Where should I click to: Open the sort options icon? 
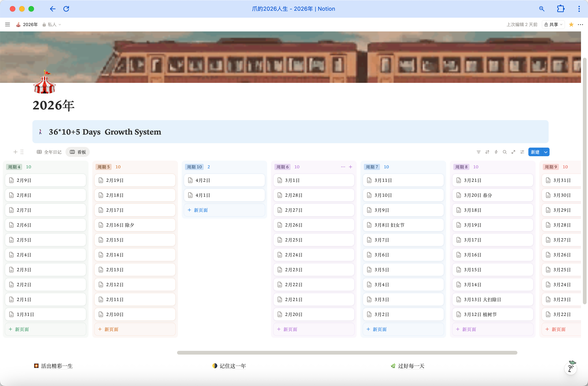(x=487, y=152)
